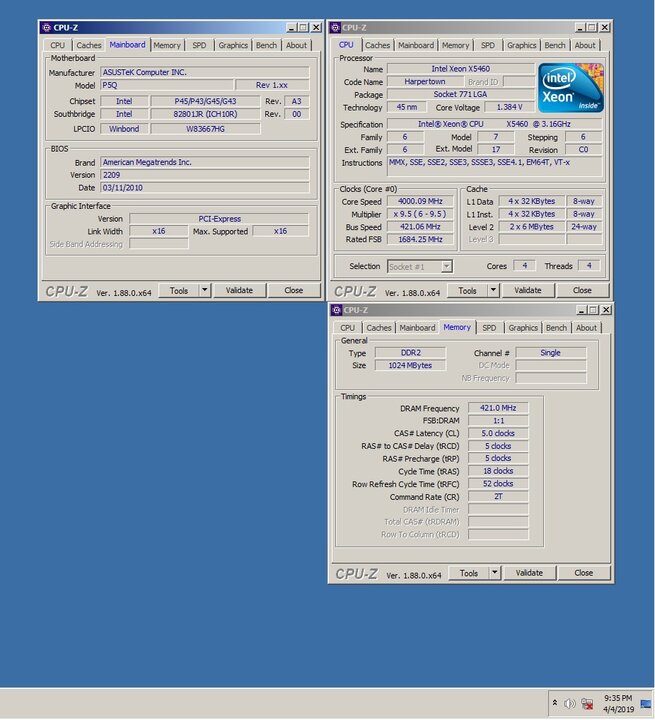Open the volume speaker tray icon
The image size is (655, 720).
(x=570, y=703)
